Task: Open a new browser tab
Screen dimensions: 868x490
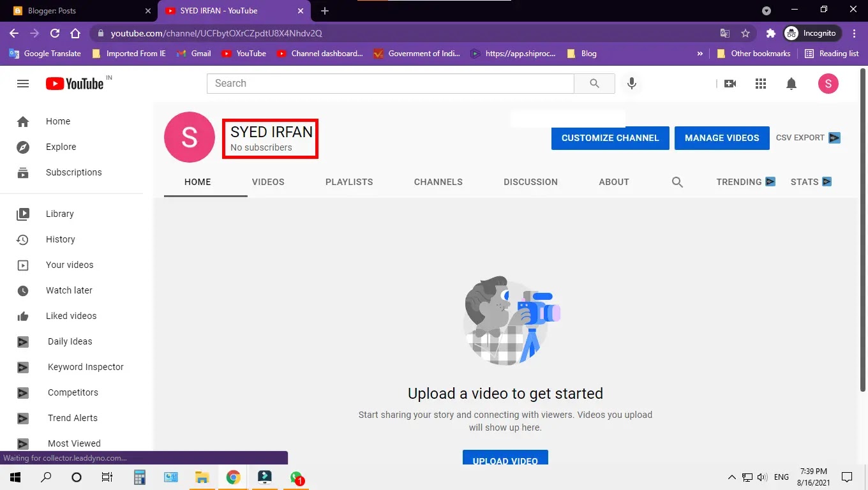Action: tap(325, 11)
